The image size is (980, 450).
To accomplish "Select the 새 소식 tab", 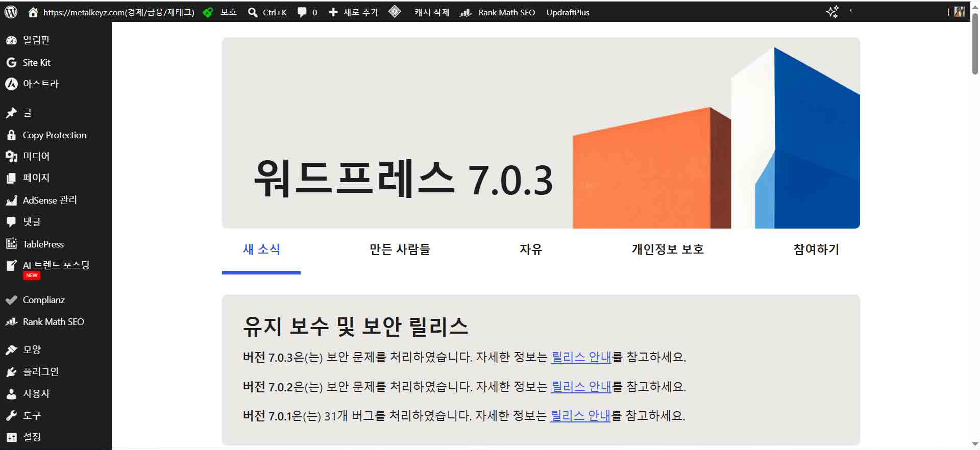I will click(261, 249).
